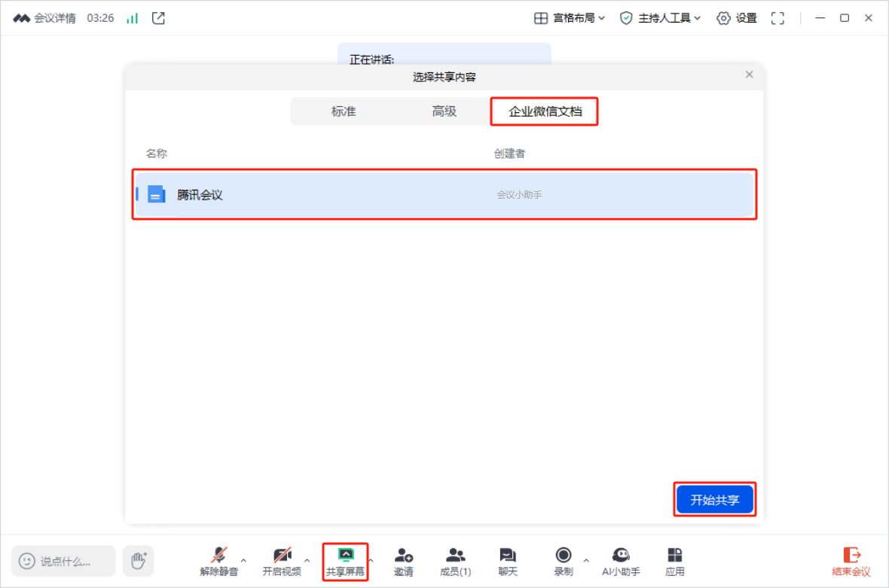
Task: Click the emoji smiley icon
Action: tap(26, 562)
